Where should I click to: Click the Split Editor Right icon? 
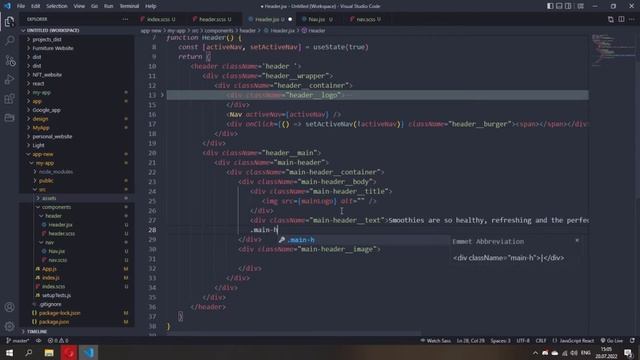pyautogui.click(x=621, y=19)
